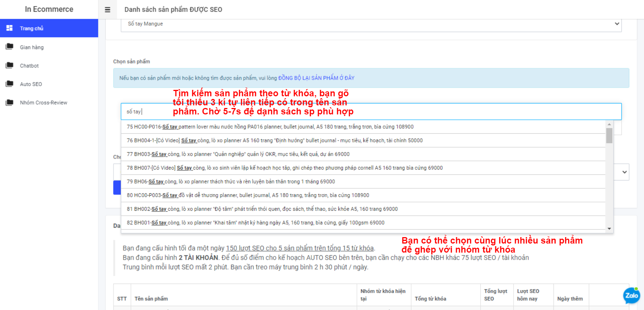Click the page title Danh sách sản phẩm ĐƯỢC SEO

[x=173, y=9]
